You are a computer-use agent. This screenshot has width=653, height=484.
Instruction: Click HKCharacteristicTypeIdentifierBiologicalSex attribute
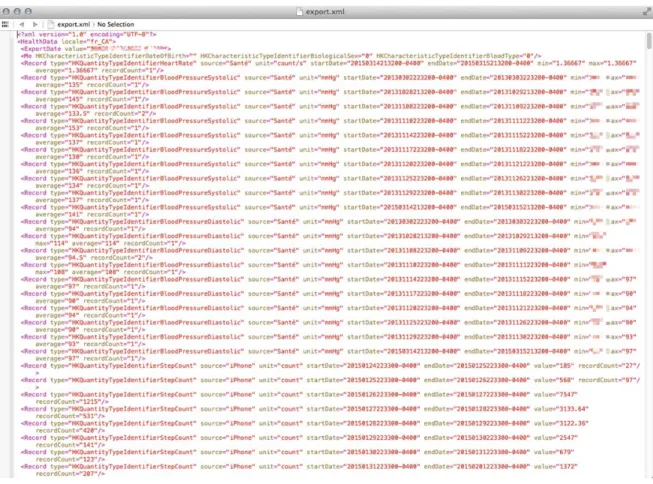286,56
